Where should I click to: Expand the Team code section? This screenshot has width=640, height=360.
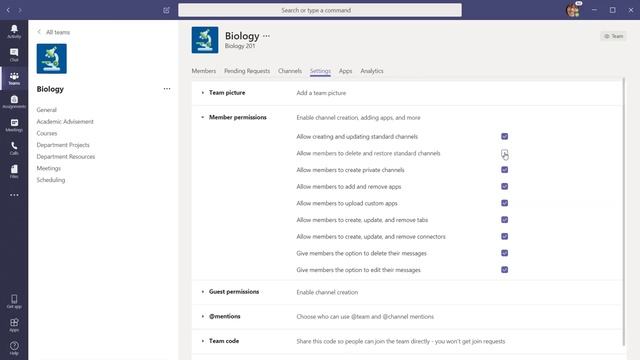[202, 341]
